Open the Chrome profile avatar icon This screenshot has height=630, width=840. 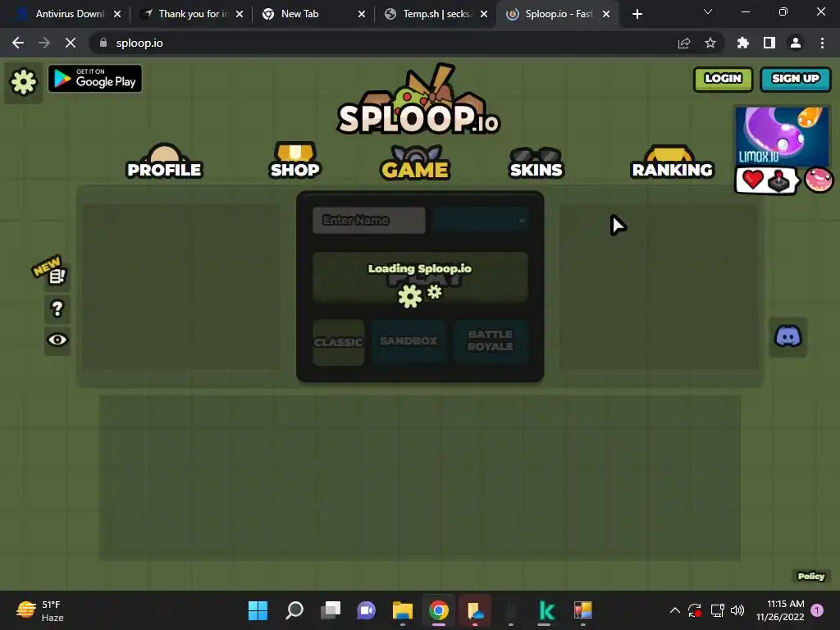coord(796,43)
